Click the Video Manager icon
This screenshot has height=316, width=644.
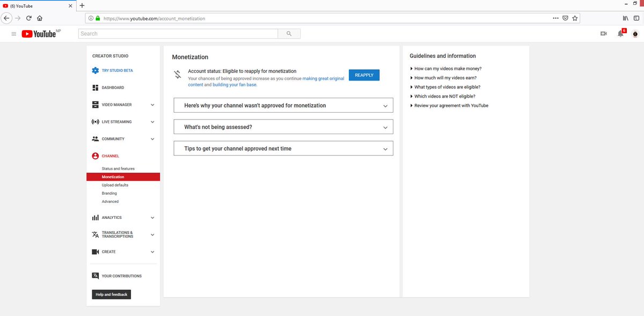[96, 105]
